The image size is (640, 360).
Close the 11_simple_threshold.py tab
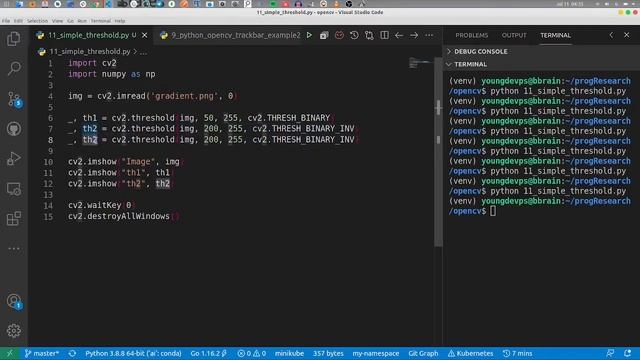pyautogui.click(x=144, y=36)
